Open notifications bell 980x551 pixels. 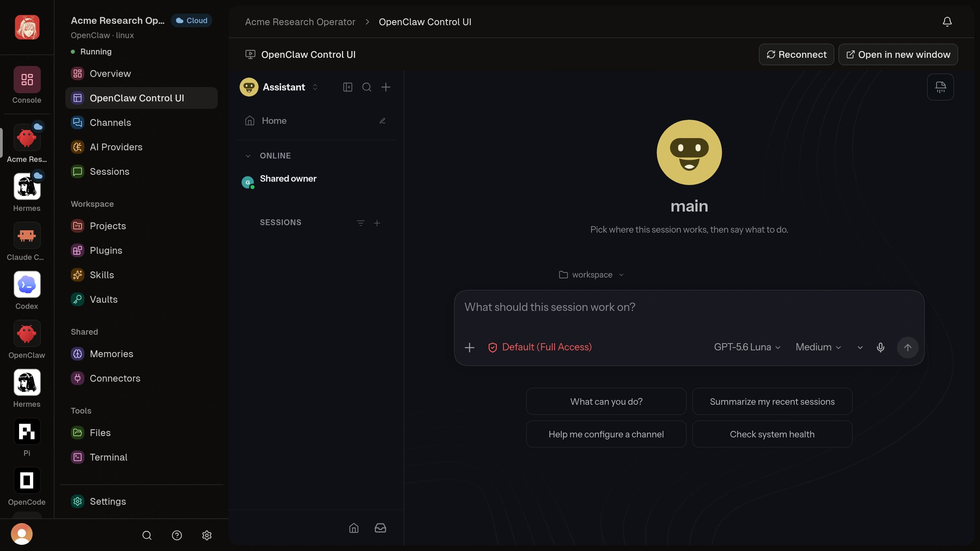pyautogui.click(x=947, y=22)
